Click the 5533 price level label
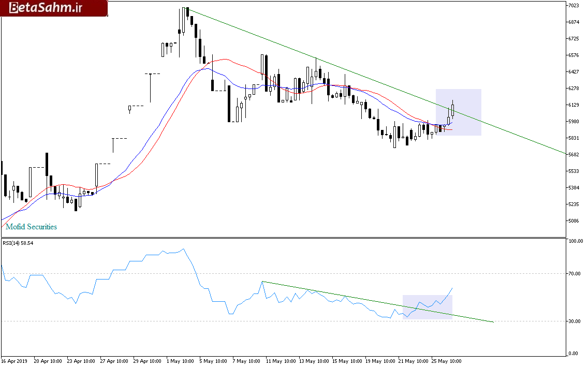This screenshot has width=588, height=367. pyautogui.click(x=574, y=171)
